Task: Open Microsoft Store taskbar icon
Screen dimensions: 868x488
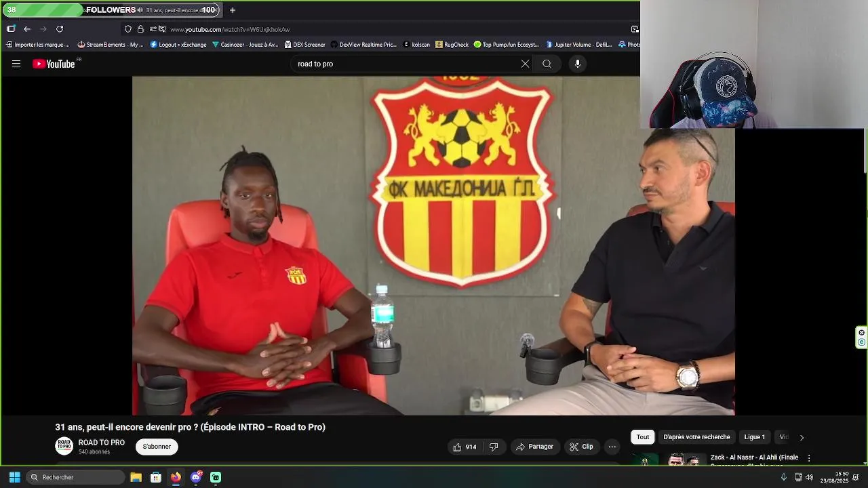Action: pyautogui.click(x=155, y=477)
